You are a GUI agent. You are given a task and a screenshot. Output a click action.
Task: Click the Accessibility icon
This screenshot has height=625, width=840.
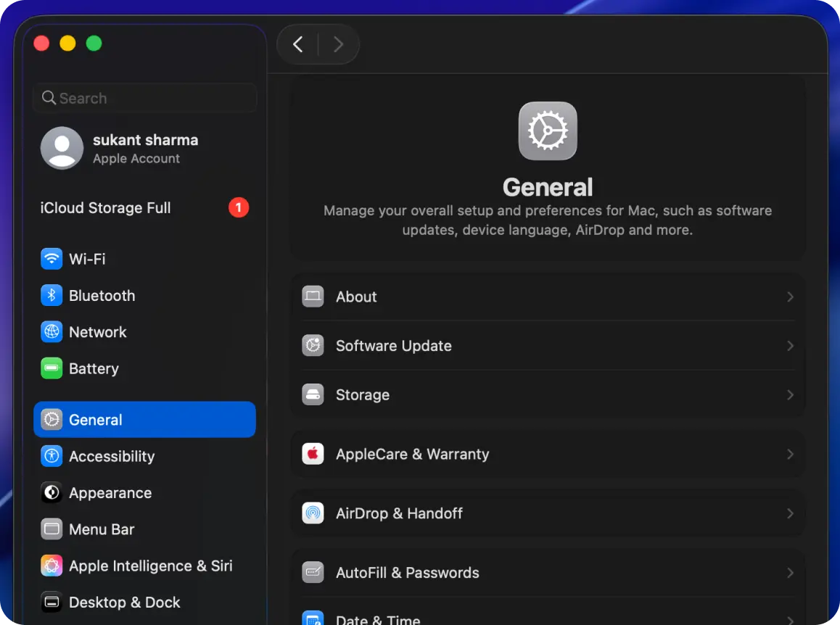point(52,456)
